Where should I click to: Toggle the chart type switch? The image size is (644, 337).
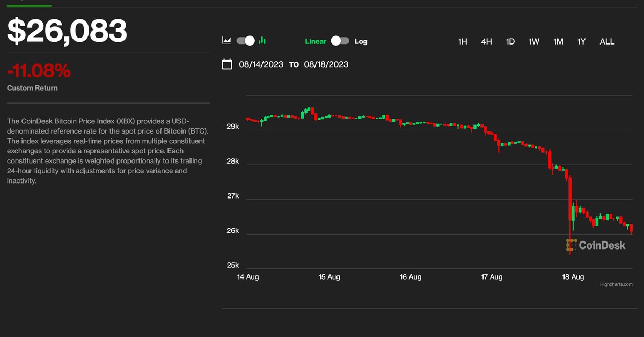point(245,41)
